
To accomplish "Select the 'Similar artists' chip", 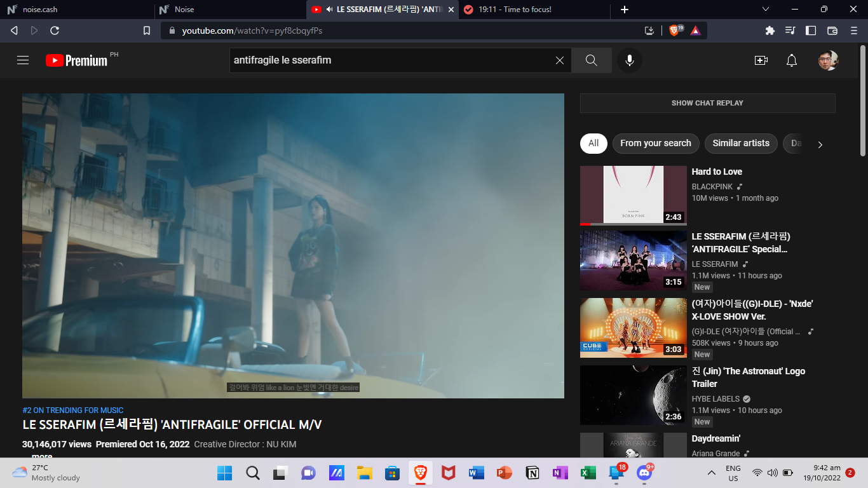I will click(741, 143).
